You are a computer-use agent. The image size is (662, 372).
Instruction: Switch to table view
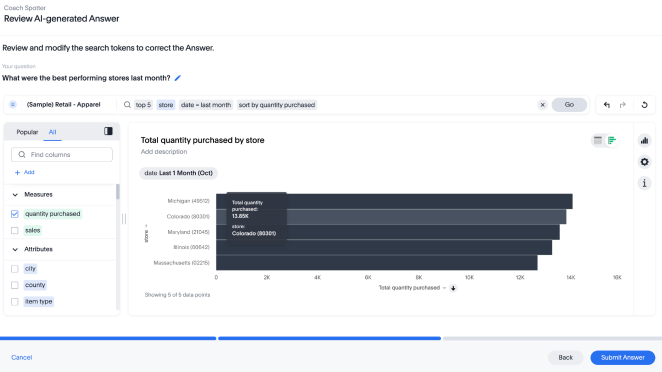[x=598, y=140]
